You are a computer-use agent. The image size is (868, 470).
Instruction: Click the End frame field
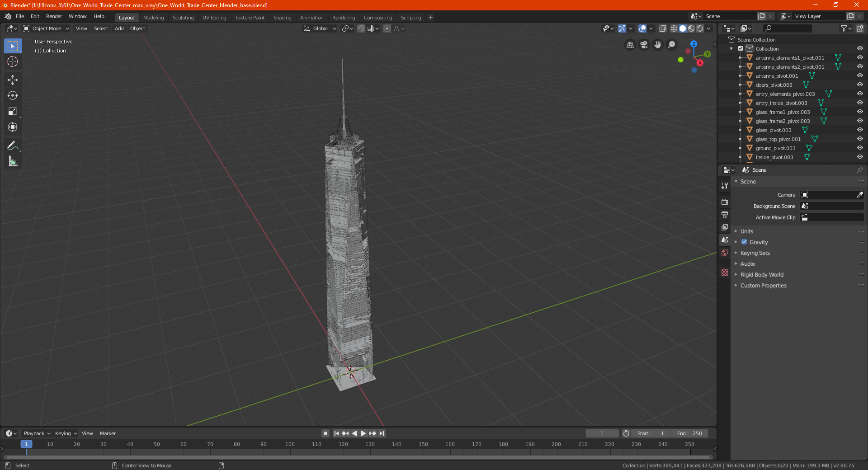pos(689,433)
